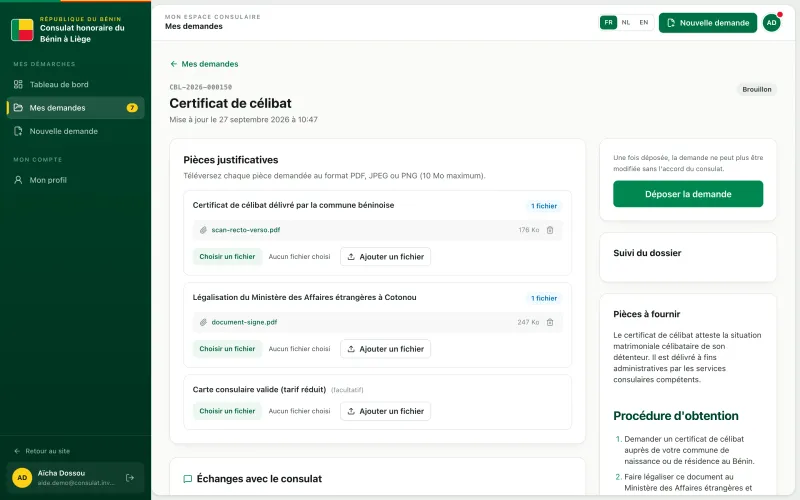
Task: Click Ajouter un fichier for Carte consulaire valide
Action: pos(385,411)
